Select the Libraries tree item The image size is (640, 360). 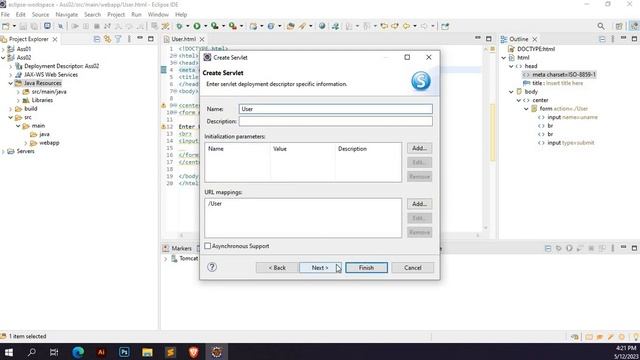(x=42, y=100)
